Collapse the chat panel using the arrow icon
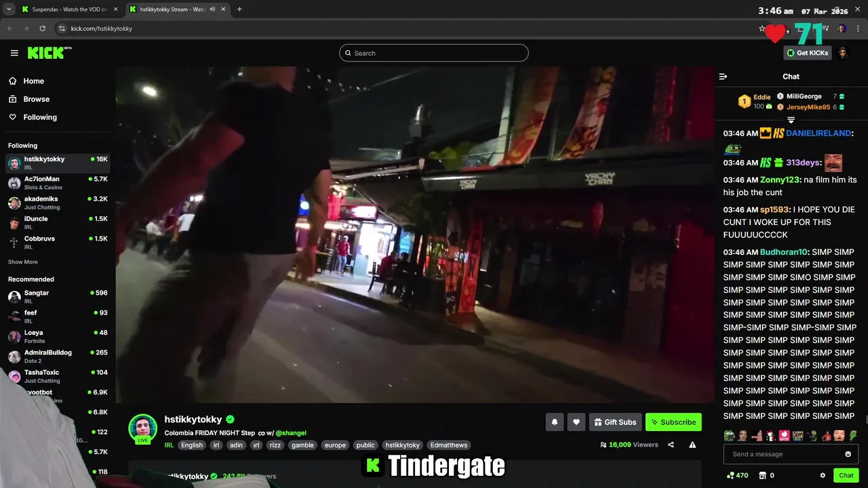This screenshot has height=488, width=868. point(723,77)
